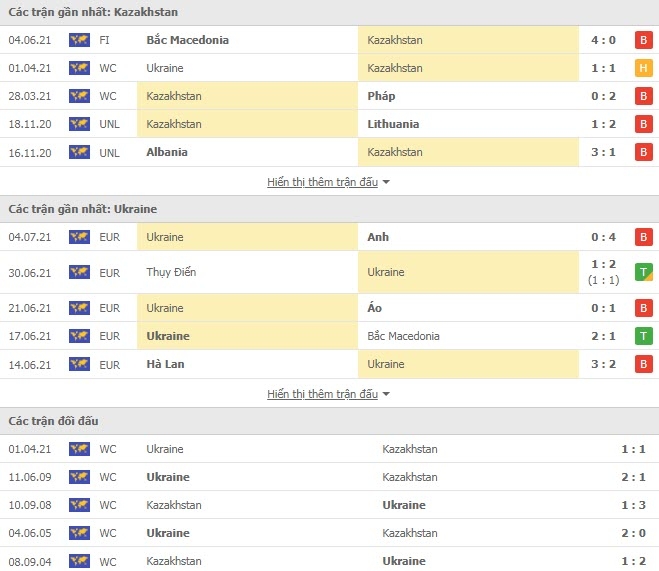Open the Hà Lan team link
This screenshot has width=659, height=571.
(x=165, y=364)
